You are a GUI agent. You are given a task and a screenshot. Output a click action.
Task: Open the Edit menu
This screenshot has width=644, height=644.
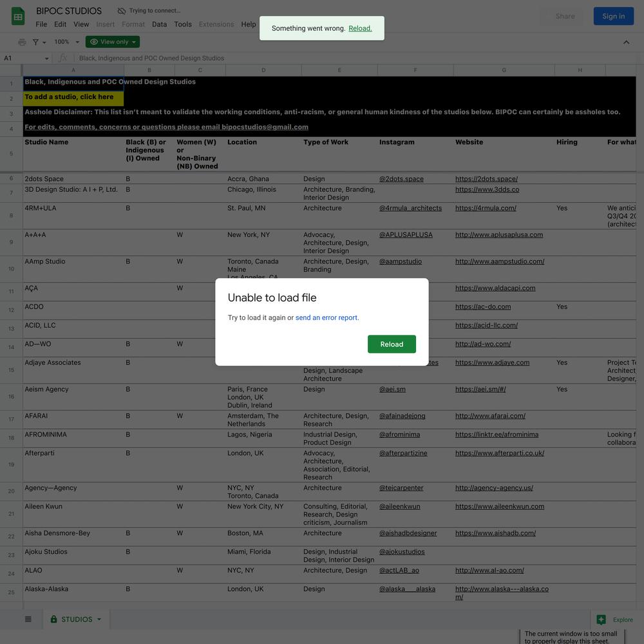pos(60,24)
